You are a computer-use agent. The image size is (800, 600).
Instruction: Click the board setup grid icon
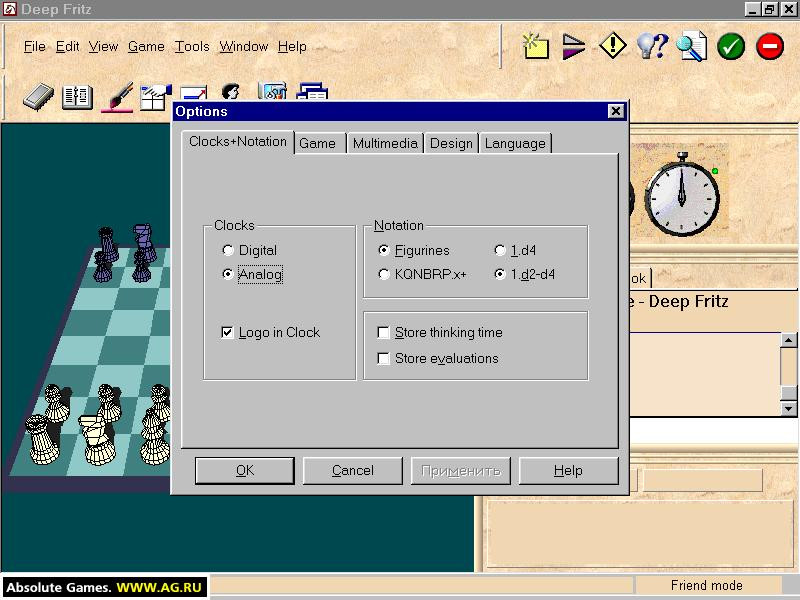tap(156, 97)
